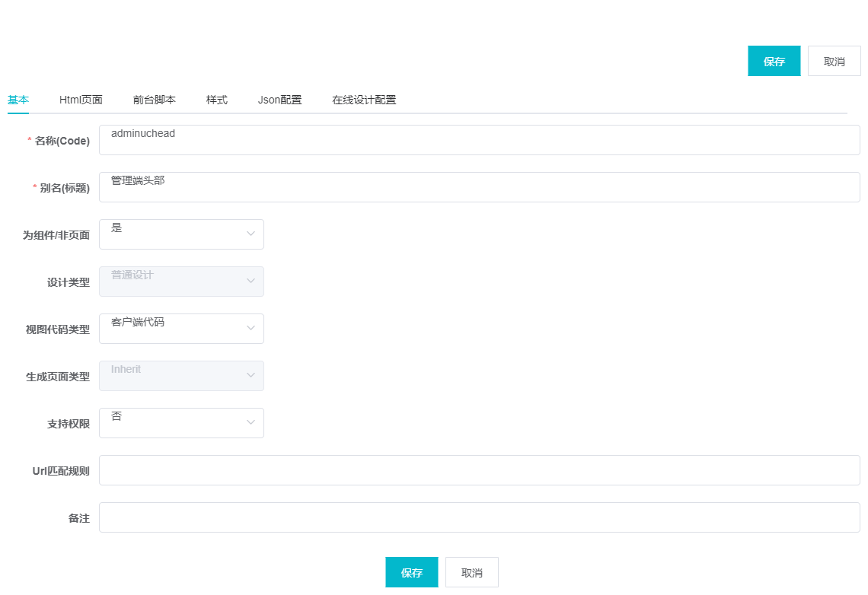
Task: Switch to the 基本 tab
Action: (x=18, y=100)
